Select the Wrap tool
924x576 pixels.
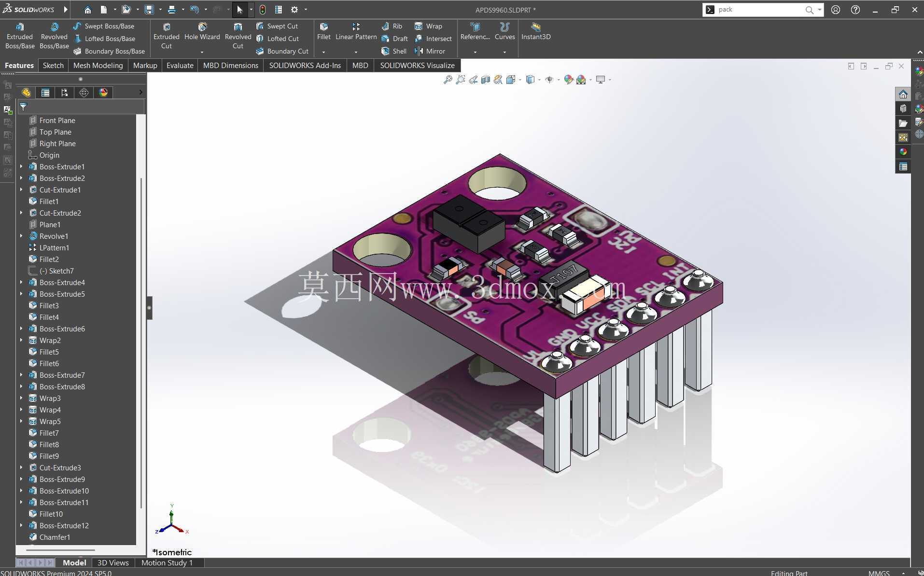[429, 26]
